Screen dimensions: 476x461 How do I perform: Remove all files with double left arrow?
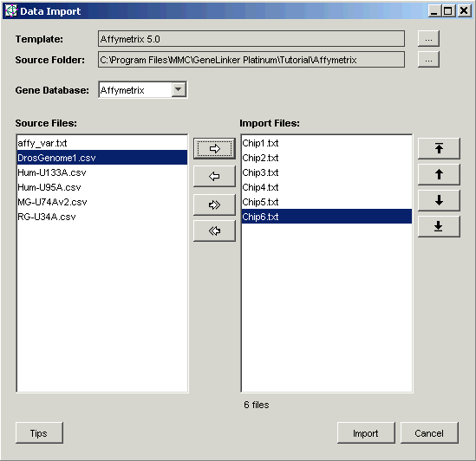(x=214, y=231)
